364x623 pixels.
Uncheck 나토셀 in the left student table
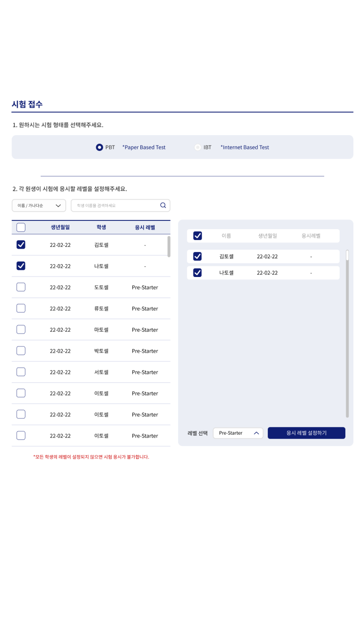[21, 266]
